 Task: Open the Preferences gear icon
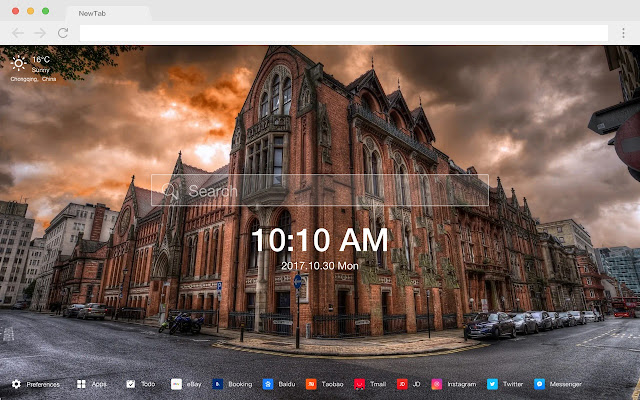pos(16,384)
